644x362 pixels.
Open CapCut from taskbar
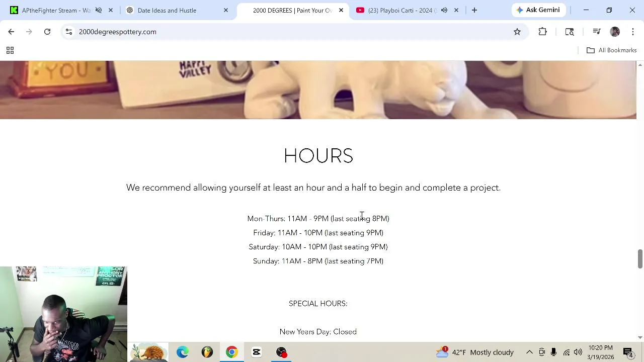pos(257,352)
